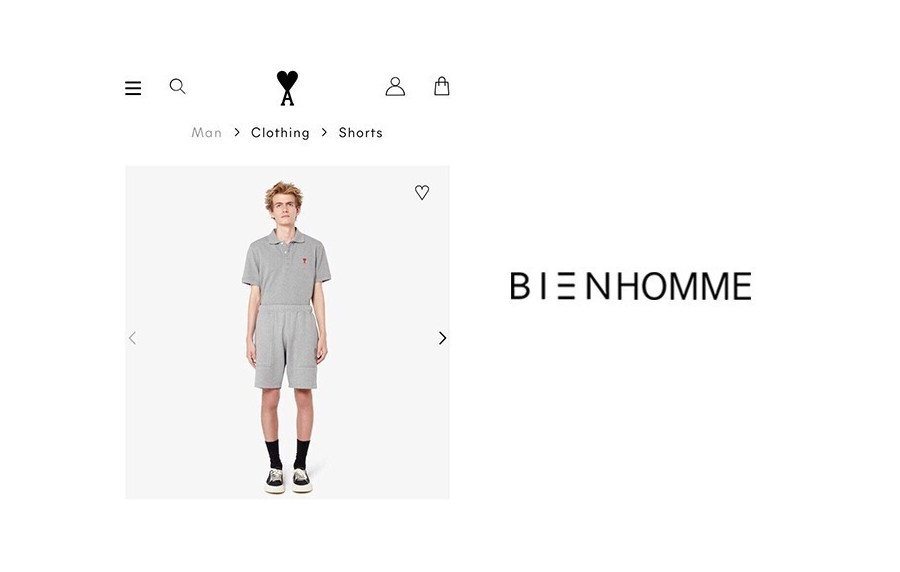Click the BIENHOMME logo text
Viewport: 900px width, 572px height.
pyautogui.click(x=631, y=286)
